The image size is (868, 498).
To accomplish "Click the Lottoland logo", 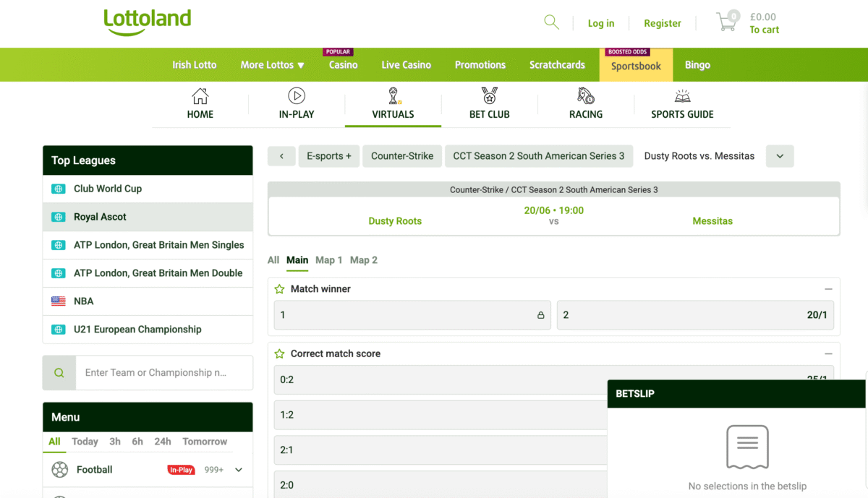I will point(148,22).
